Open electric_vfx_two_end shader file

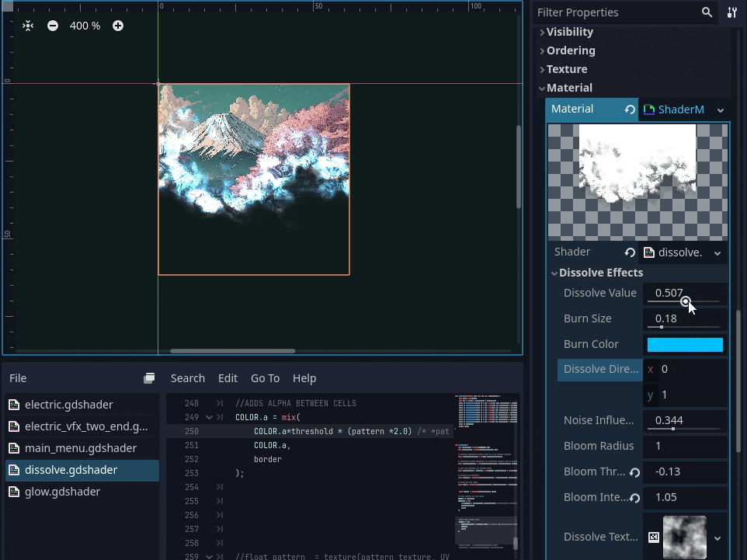click(x=82, y=426)
